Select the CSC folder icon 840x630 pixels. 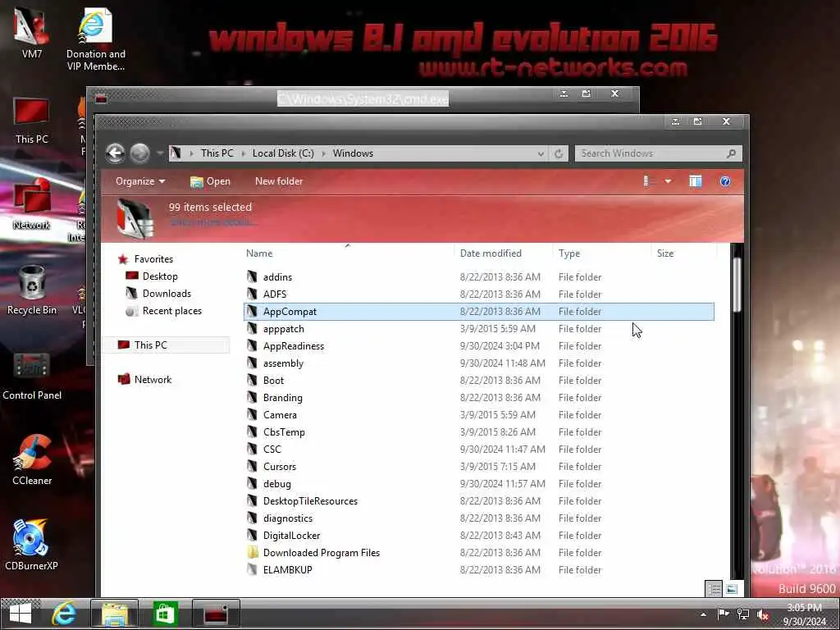pyautogui.click(x=253, y=449)
